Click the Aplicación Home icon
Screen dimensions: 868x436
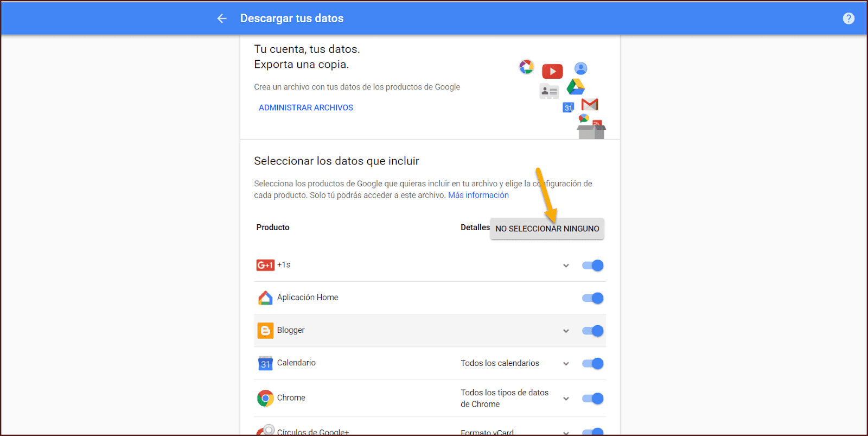265,298
